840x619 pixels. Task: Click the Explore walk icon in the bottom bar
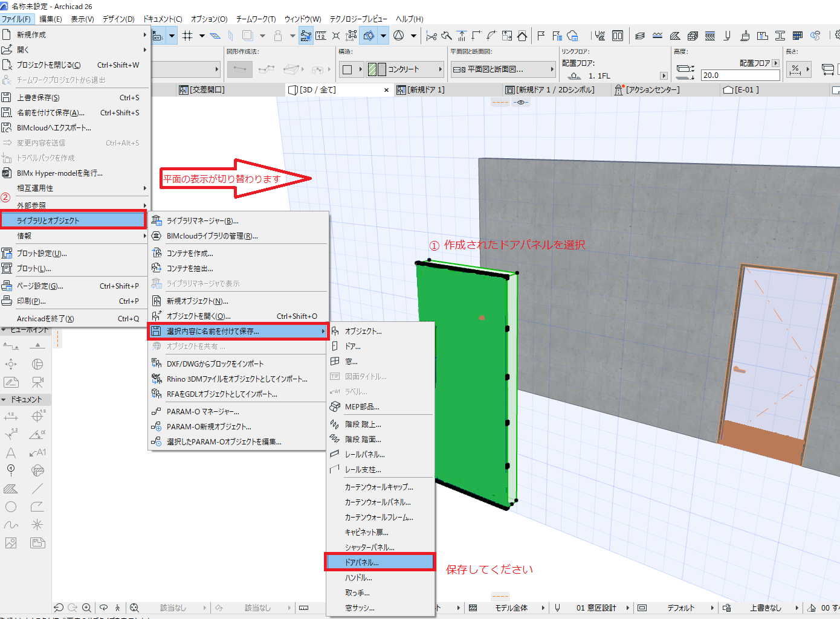117,608
